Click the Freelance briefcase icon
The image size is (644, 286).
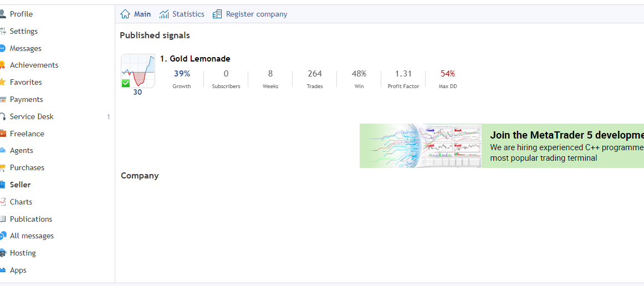click(2, 134)
